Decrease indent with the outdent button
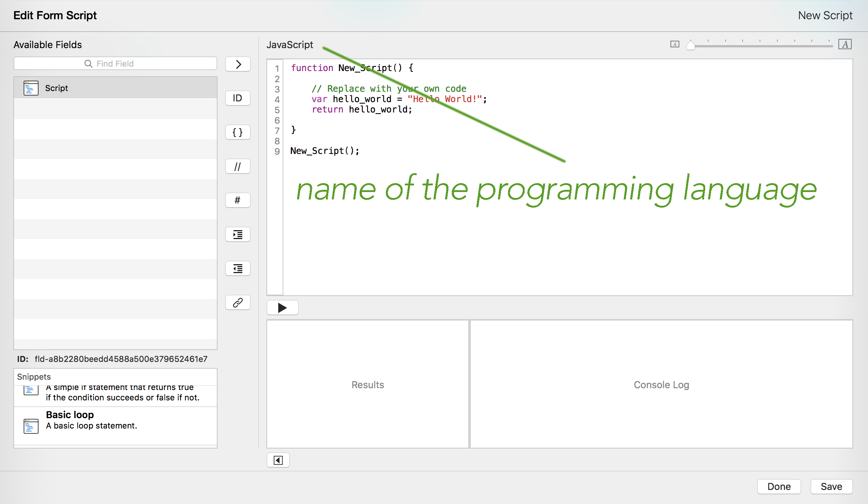 tap(238, 269)
